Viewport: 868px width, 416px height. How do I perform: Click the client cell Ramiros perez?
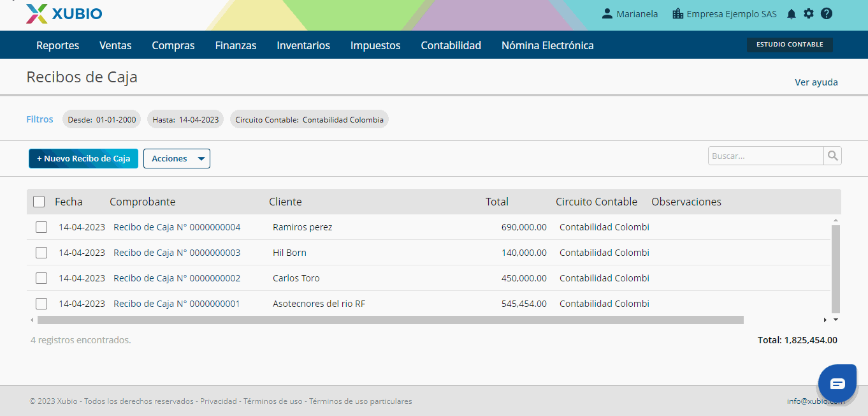302,227
